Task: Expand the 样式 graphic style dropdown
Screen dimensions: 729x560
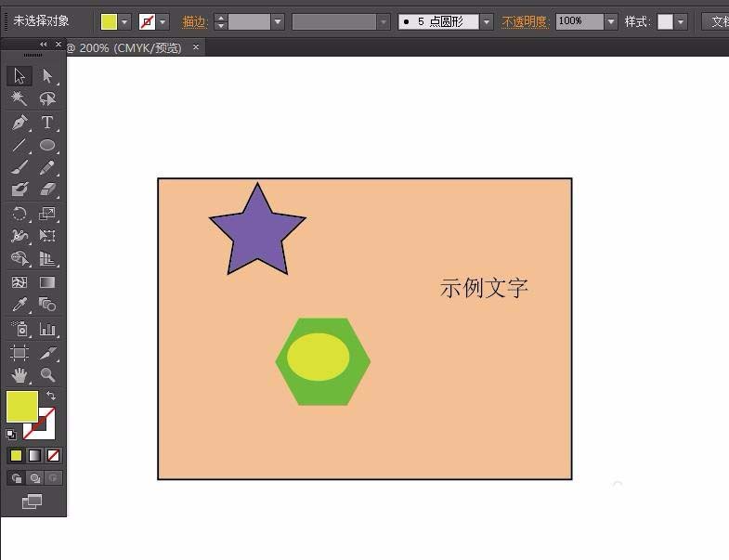Action: 681,22
